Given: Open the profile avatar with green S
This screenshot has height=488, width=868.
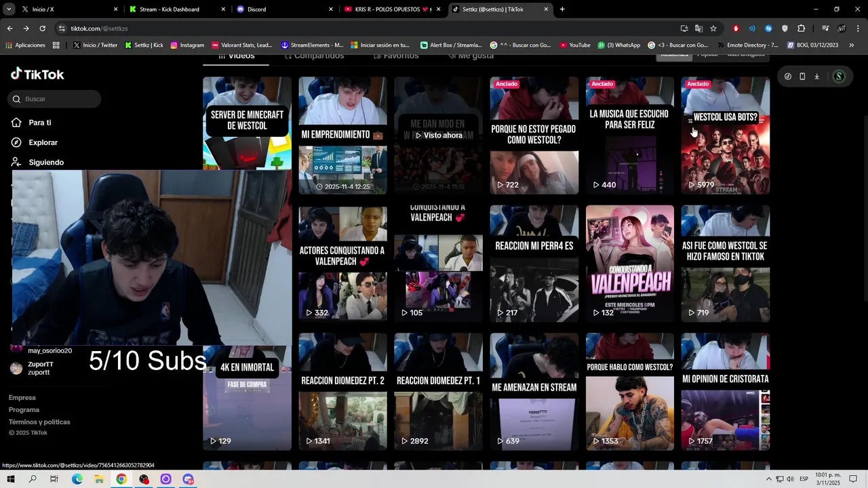Looking at the screenshot, I should (839, 77).
